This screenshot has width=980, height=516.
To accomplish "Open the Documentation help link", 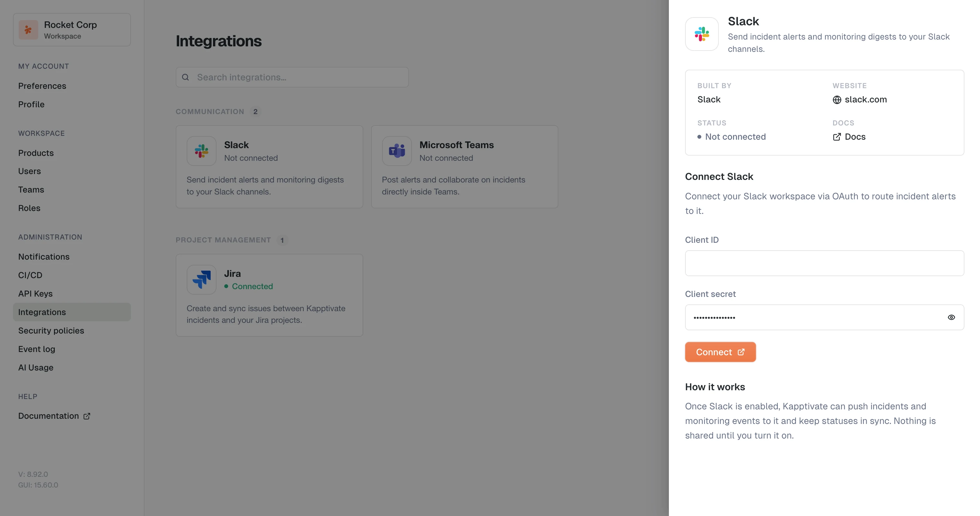I will point(54,416).
